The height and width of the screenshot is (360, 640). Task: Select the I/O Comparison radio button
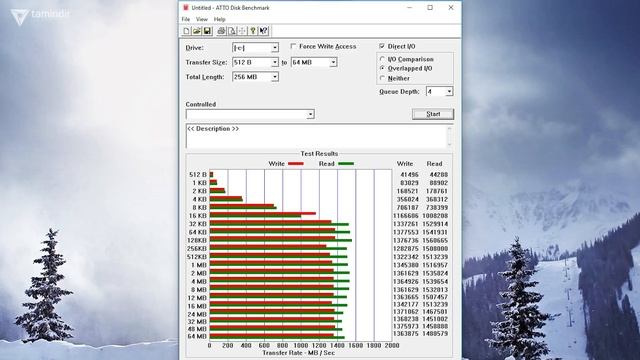(x=382, y=59)
